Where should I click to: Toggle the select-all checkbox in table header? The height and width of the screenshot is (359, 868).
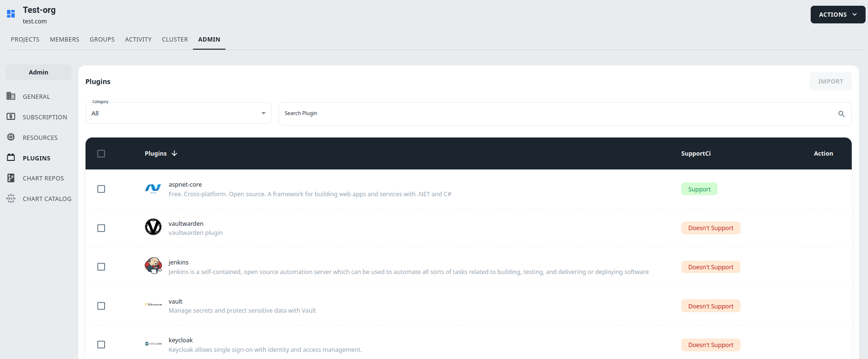(x=101, y=154)
